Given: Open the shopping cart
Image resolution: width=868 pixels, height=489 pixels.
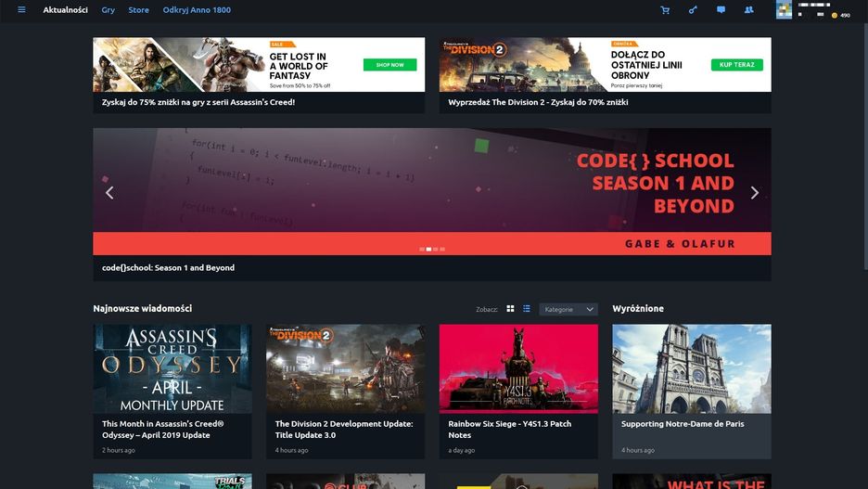Looking at the screenshot, I should [665, 10].
